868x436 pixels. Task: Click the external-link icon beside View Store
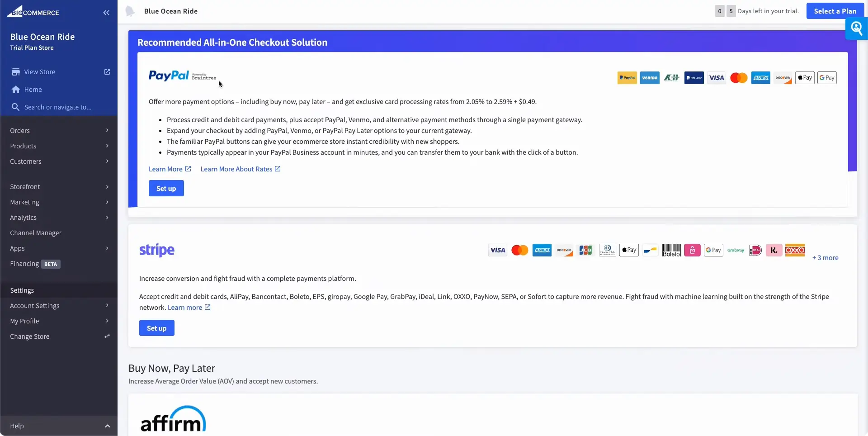107,72
